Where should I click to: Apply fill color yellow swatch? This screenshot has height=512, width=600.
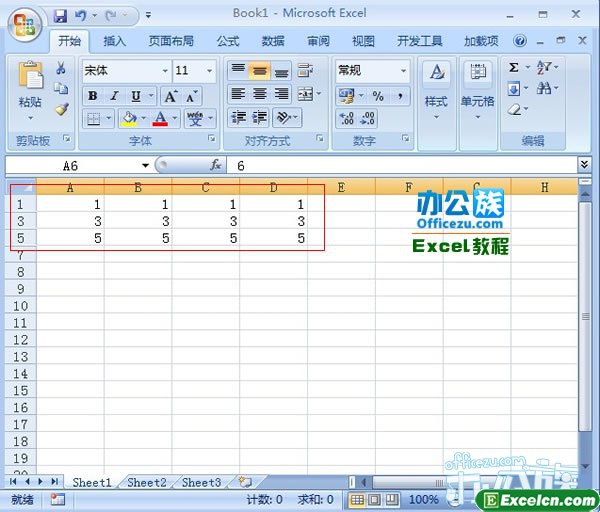[129, 119]
